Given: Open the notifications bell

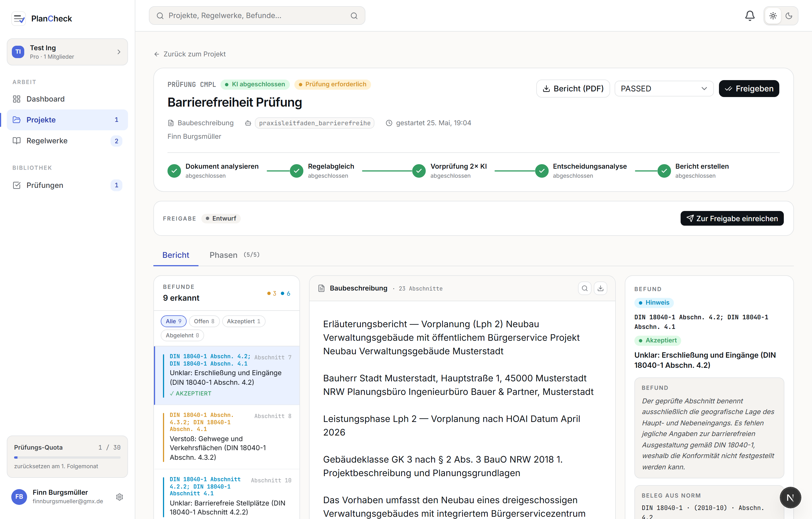Looking at the screenshot, I should 750,16.
